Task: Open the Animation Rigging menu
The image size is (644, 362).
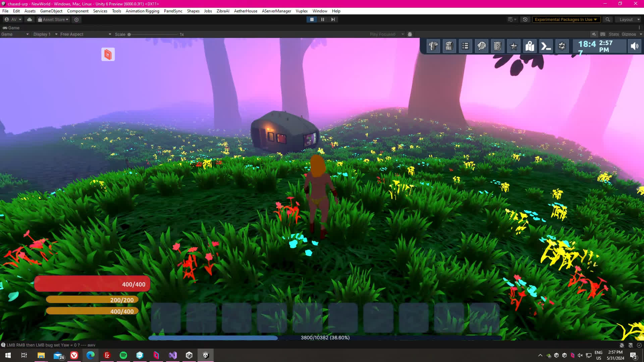Action: (x=142, y=11)
